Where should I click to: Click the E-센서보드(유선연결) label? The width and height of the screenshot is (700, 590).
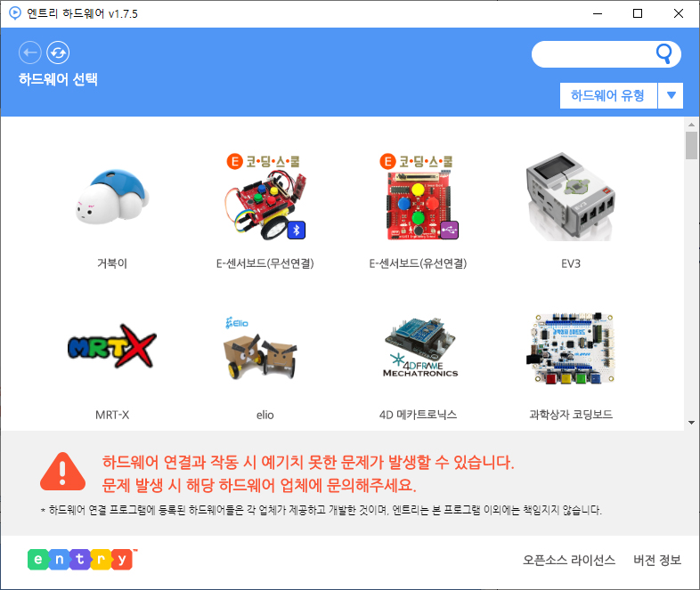point(418,263)
